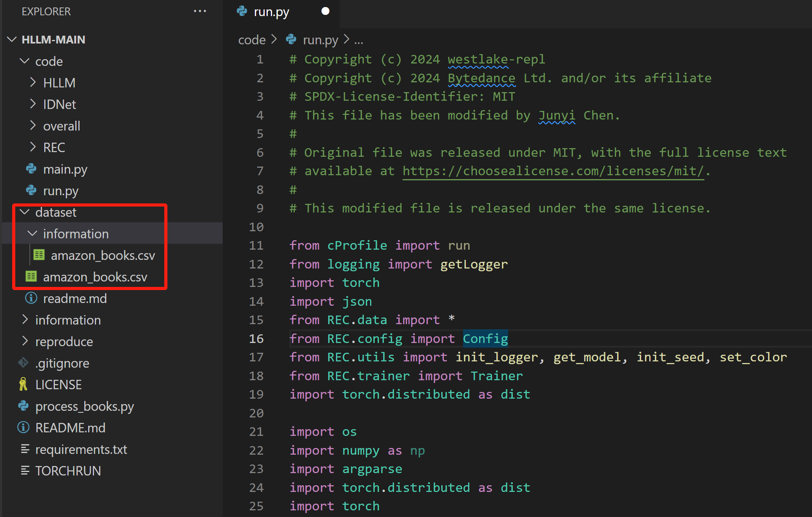Click the Python icon beside main.py

point(31,169)
